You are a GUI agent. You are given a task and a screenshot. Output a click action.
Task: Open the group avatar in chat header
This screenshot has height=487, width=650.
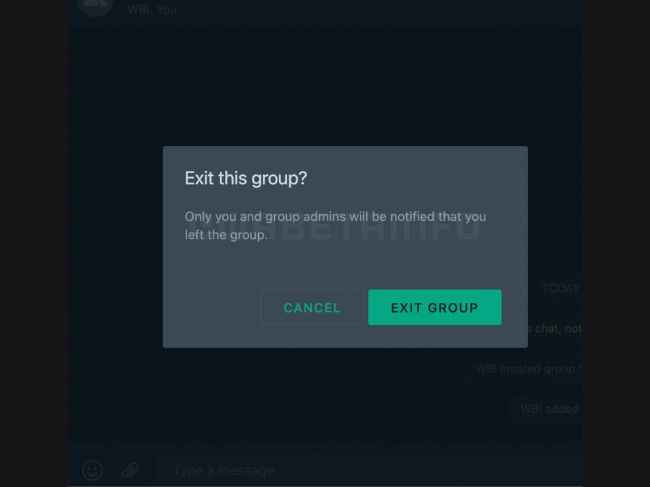click(x=95, y=6)
